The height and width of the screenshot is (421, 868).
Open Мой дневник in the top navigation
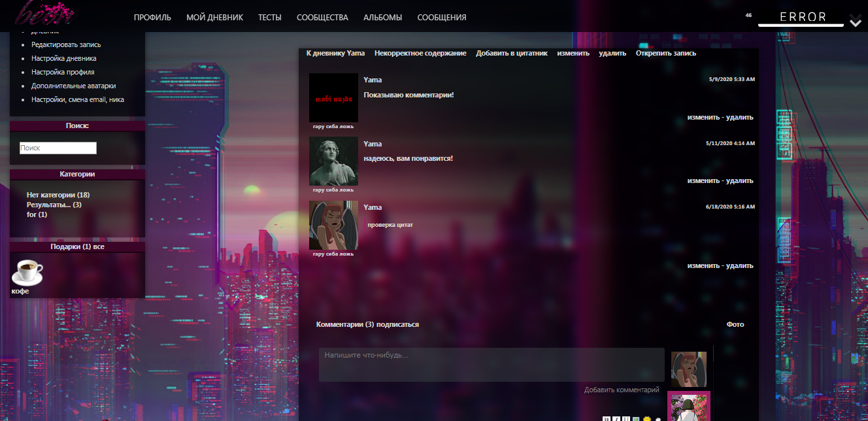(x=214, y=18)
